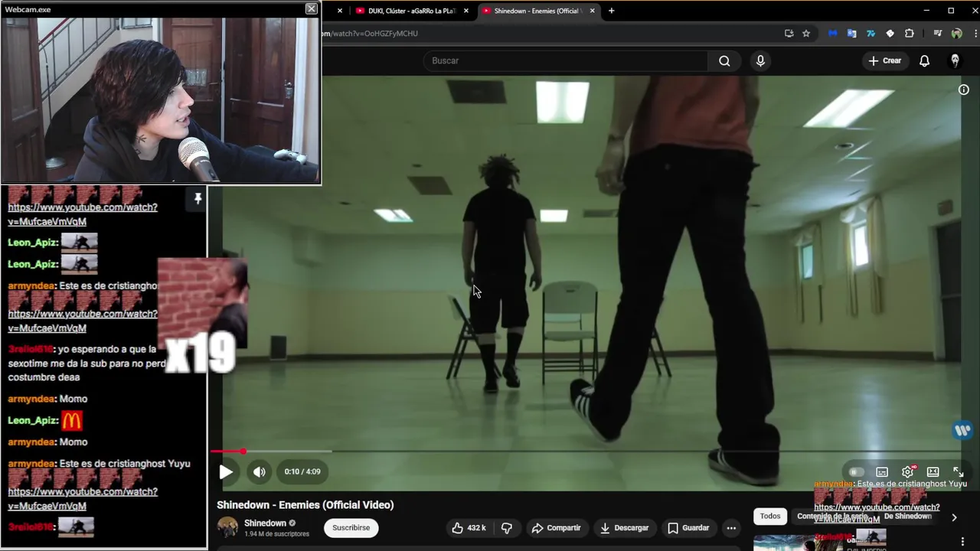Select the Todos filter chip
This screenshot has width=980, height=551.
[770, 517]
